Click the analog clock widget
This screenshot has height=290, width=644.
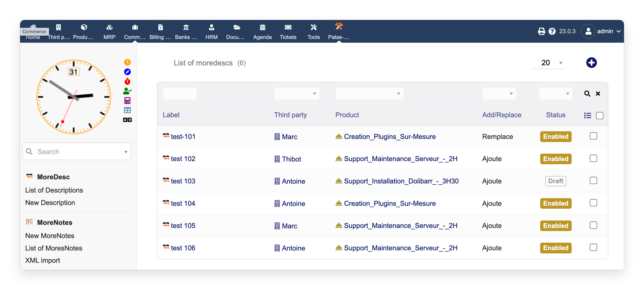[x=74, y=97]
